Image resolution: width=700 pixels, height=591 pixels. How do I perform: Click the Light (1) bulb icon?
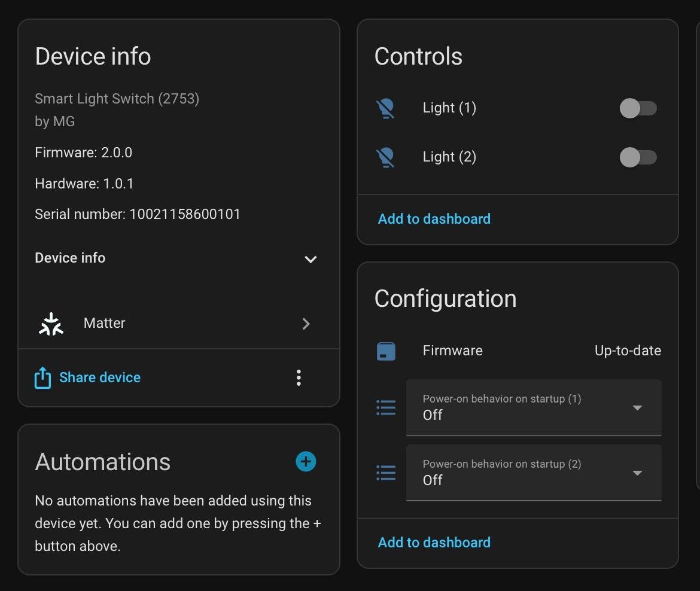click(x=386, y=108)
